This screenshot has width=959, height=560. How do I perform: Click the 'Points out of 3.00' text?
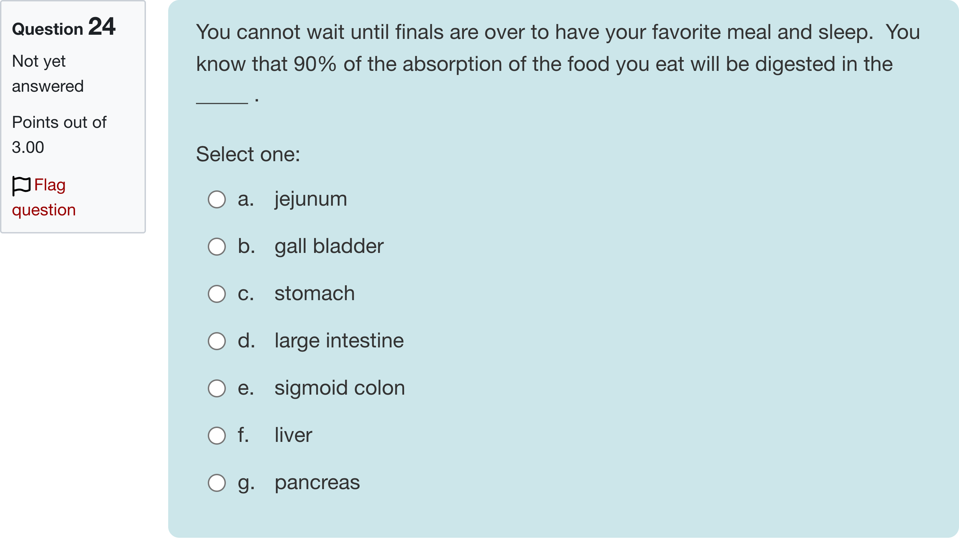point(59,135)
